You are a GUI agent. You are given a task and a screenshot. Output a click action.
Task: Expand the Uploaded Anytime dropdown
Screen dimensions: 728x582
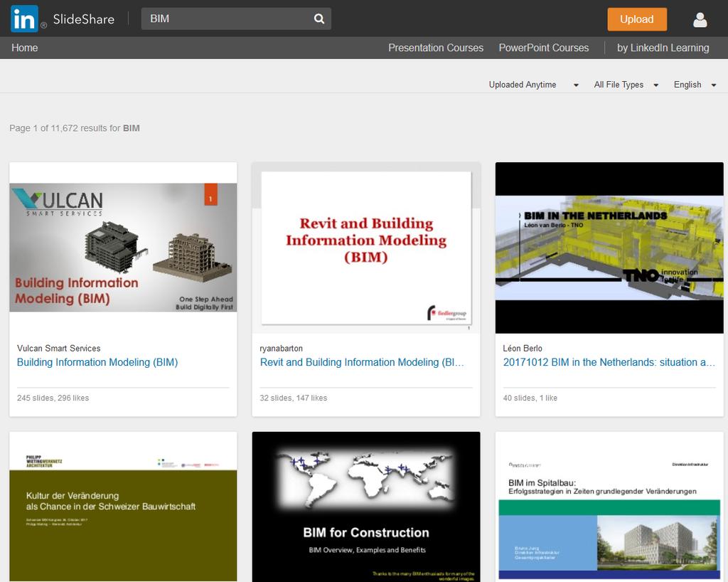coord(533,85)
